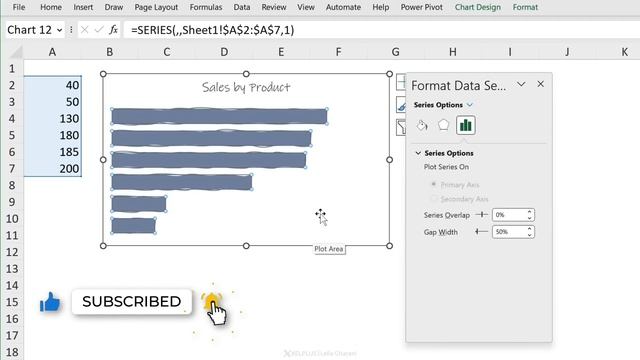
Task: Adjust the Series Overlap slider
Action: pos(482,215)
